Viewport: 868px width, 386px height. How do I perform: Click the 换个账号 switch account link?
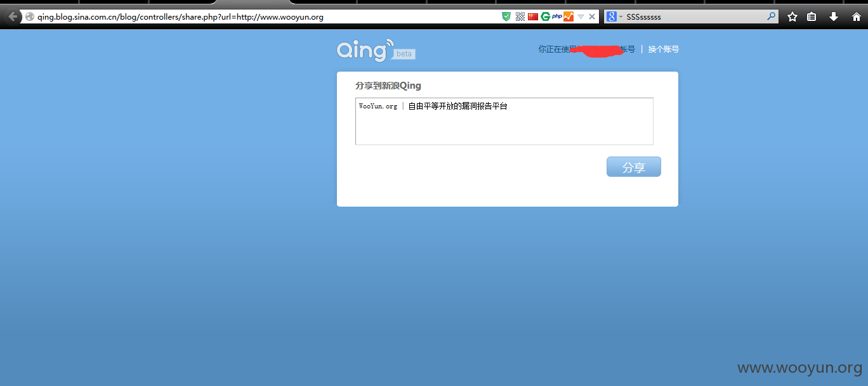tap(663, 49)
